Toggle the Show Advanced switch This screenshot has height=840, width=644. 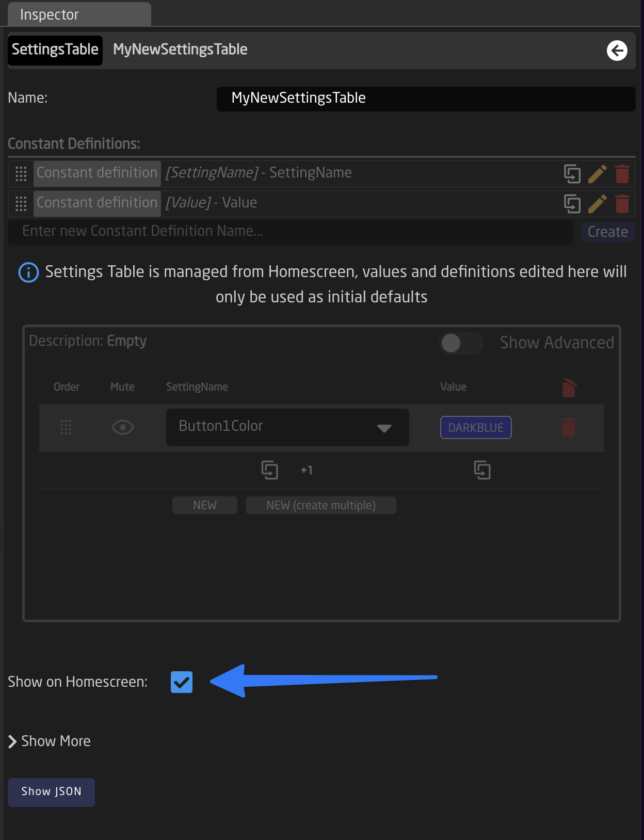pos(460,343)
